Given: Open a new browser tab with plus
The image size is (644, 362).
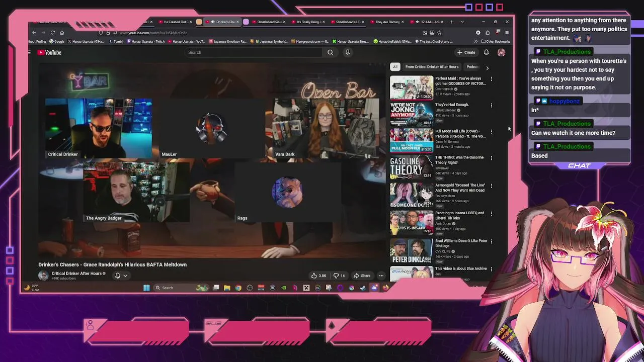Looking at the screenshot, I should (451, 22).
